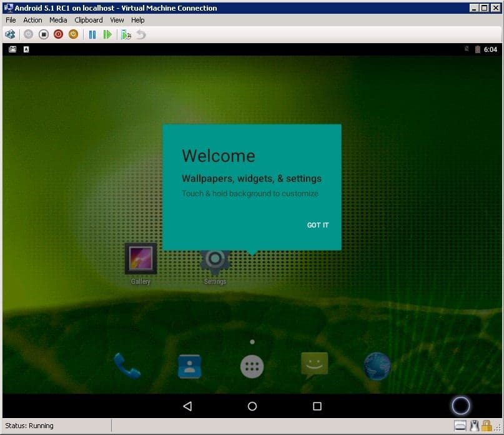The height and width of the screenshot is (435, 504).
Task: Click the keyboard status icon at bottom right
Action: (x=460, y=426)
